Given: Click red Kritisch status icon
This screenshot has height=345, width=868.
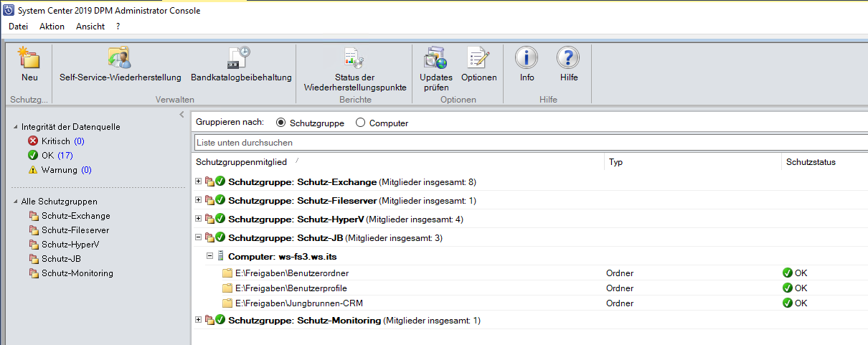Looking at the screenshot, I should click(x=32, y=141).
